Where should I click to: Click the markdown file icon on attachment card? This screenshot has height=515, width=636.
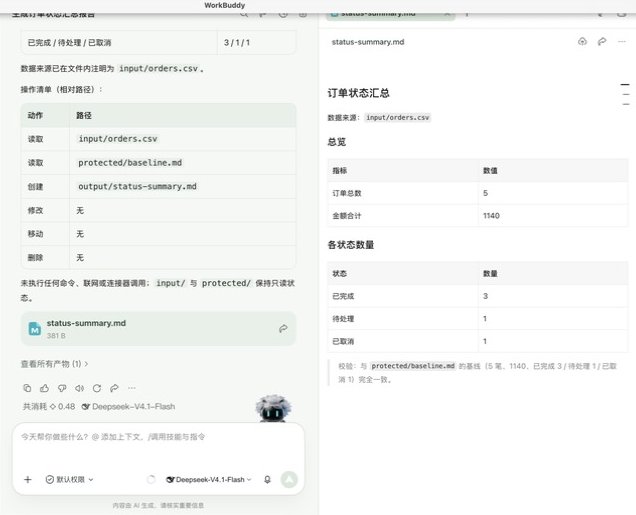pos(35,329)
